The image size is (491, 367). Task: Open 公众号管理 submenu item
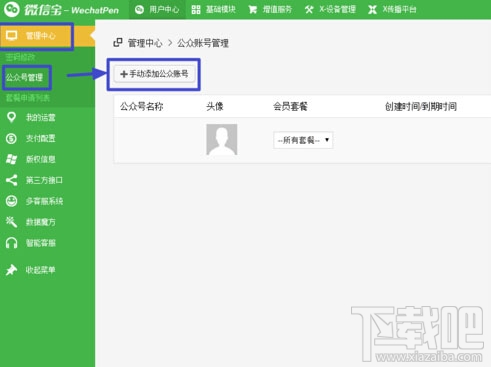tap(25, 78)
